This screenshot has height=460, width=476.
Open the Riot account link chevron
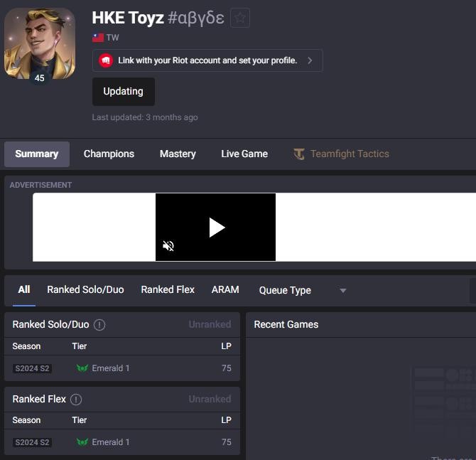tap(310, 60)
